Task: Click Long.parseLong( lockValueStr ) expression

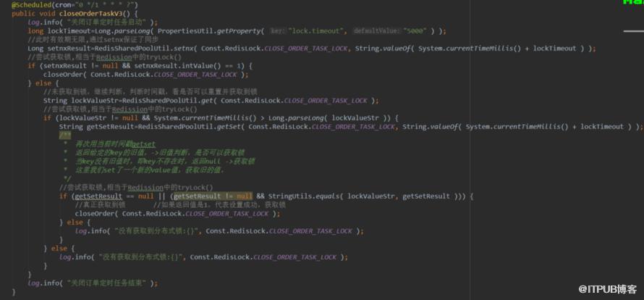Action: pos(329,118)
